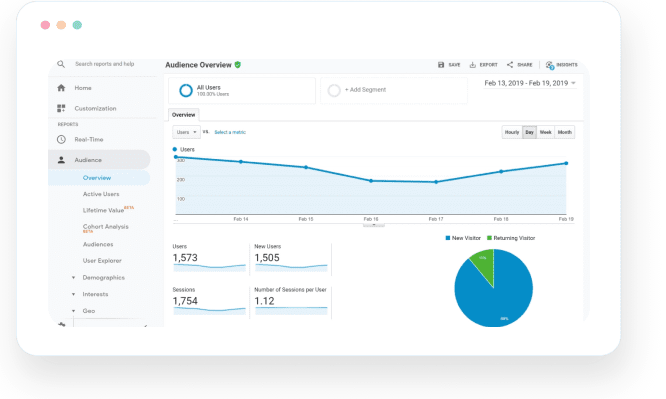Switch to the Overview tab
This screenshot has height=399, width=666.
tap(183, 115)
